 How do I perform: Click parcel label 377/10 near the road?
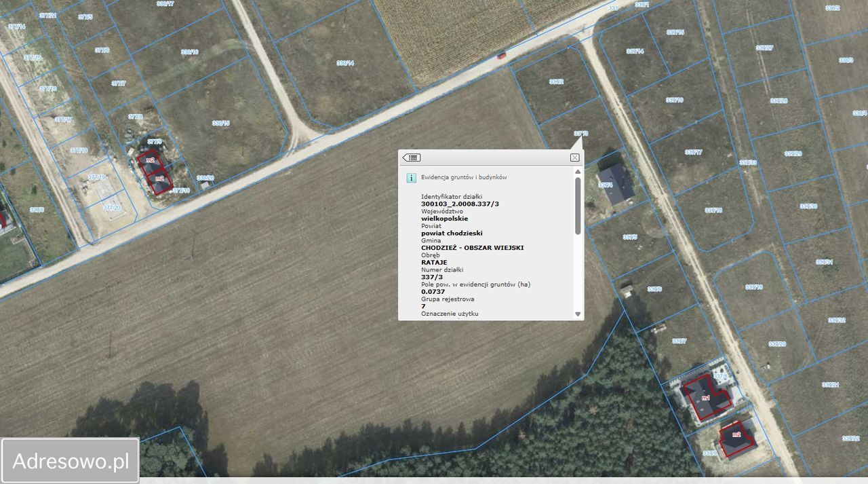(x=181, y=191)
